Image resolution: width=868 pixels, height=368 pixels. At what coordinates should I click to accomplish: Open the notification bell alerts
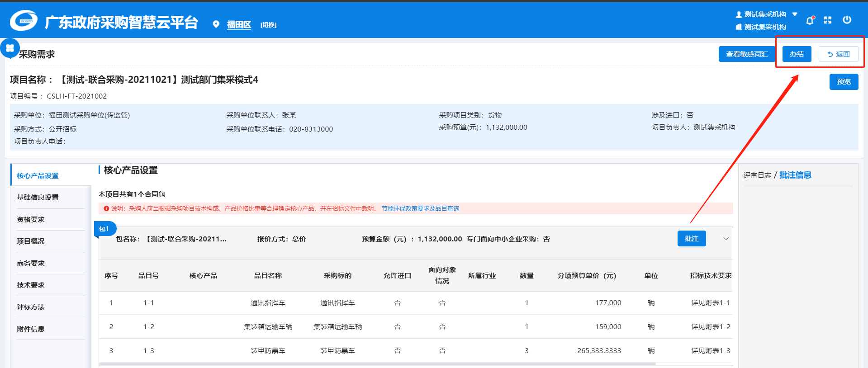(810, 20)
